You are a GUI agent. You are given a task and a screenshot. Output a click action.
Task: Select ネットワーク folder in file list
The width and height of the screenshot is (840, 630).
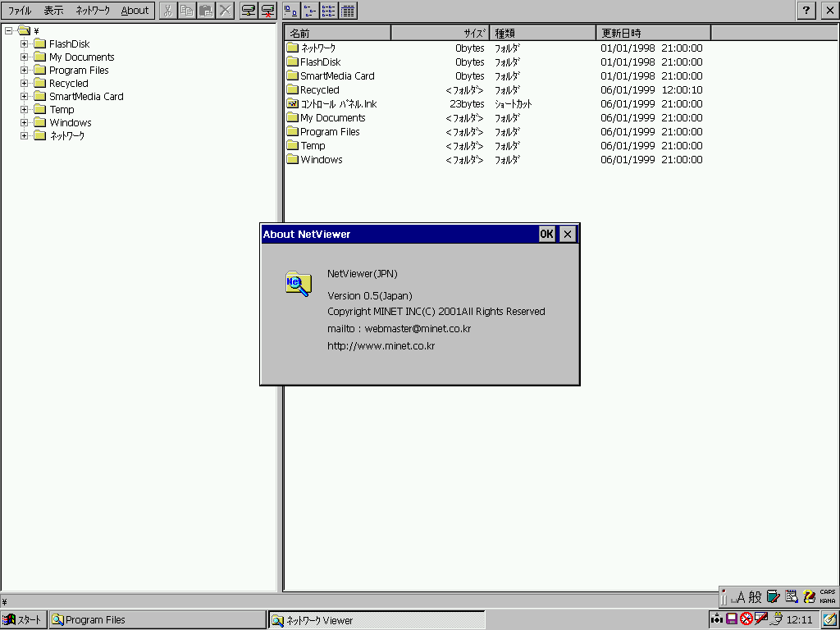click(318, 48)
